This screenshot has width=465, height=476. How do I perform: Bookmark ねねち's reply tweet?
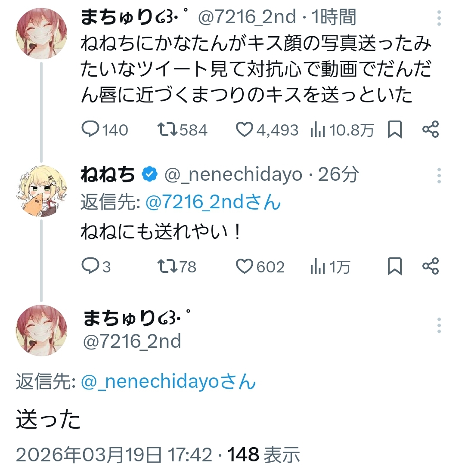tap(394, 267)
